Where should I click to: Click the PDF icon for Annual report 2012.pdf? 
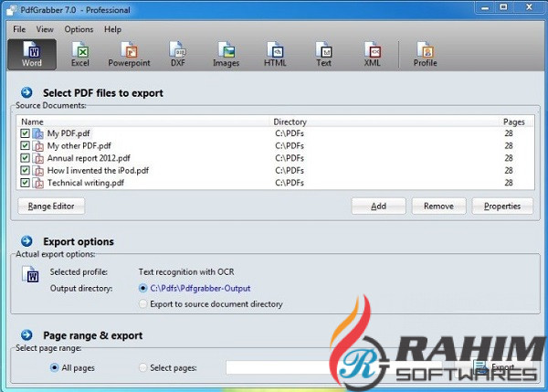37,158
